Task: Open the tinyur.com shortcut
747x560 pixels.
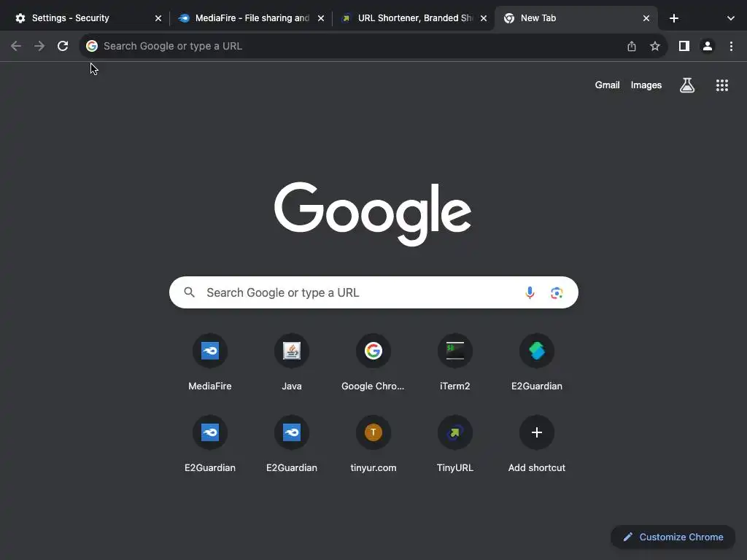Action: 373,444
